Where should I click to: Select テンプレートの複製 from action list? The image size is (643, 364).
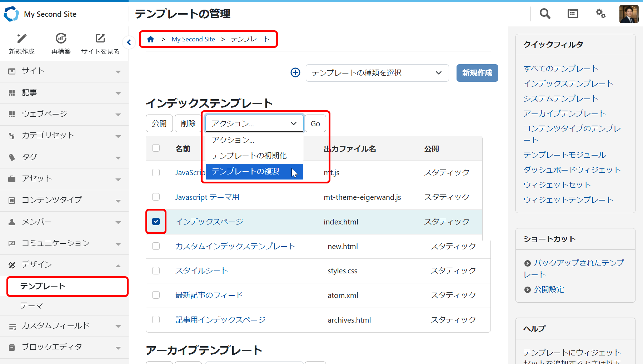click(x=246, y=172)
